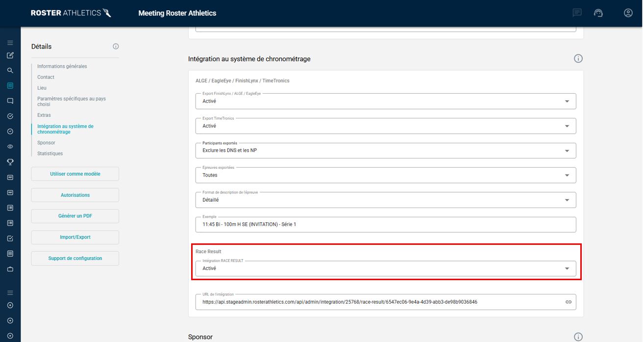Open the speech bubble icon in sidebar
The height and width of the screenshot is (342, 644).
(10, 101)
